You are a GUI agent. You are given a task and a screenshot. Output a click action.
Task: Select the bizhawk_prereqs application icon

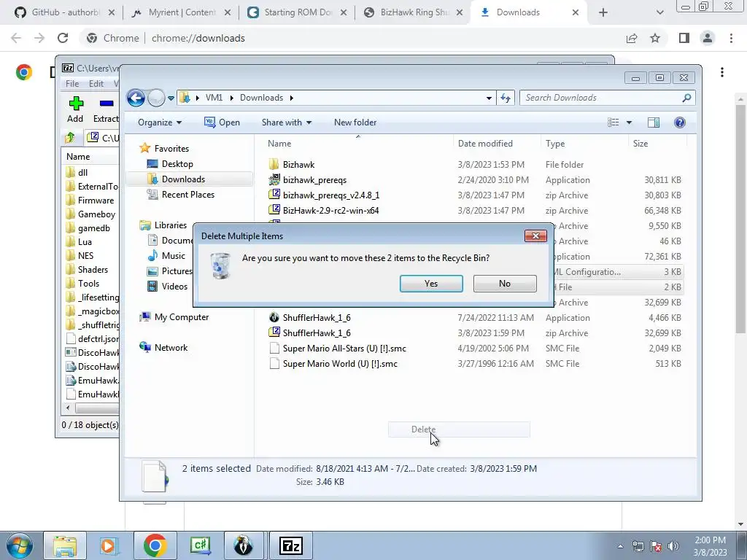(x=274, y=179)
